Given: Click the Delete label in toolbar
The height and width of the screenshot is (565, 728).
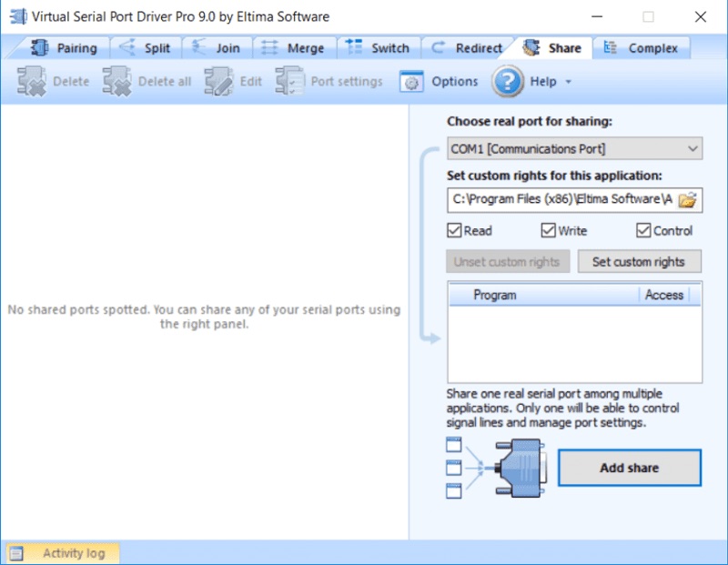Looking at the screenshot, I should click(x=71, y=81).
